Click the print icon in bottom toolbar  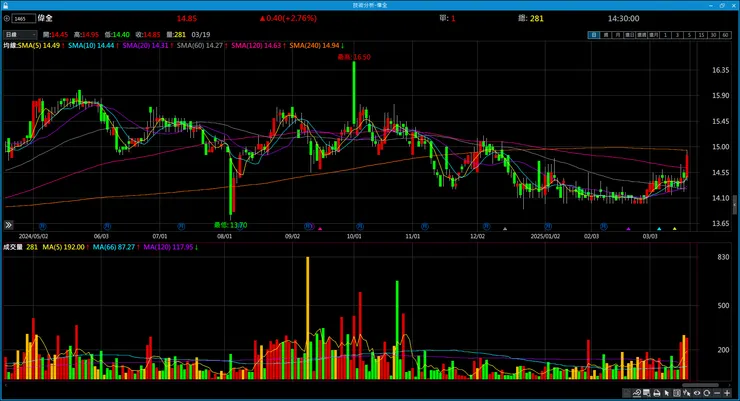(x=657, y=393)
